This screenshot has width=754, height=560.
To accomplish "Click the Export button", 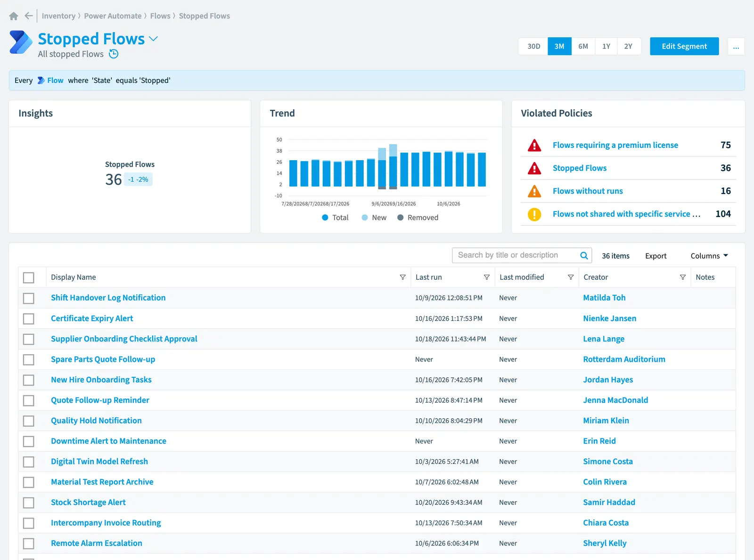I will point(656,256).
